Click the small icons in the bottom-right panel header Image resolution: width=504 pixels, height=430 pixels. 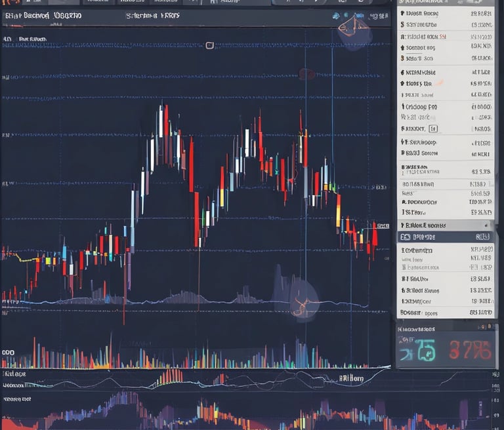coord(486,327)
